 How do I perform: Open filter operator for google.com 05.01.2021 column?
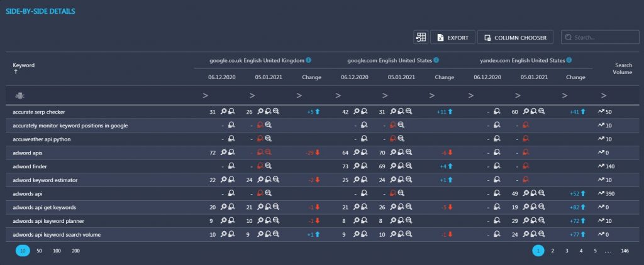pyautogui.click(x=385, y=95)
